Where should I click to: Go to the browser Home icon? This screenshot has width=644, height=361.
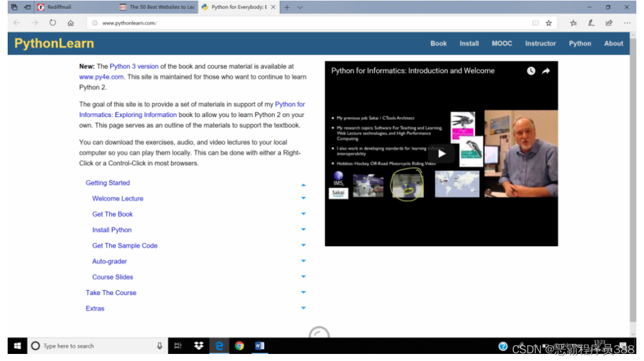pos(71,23)
